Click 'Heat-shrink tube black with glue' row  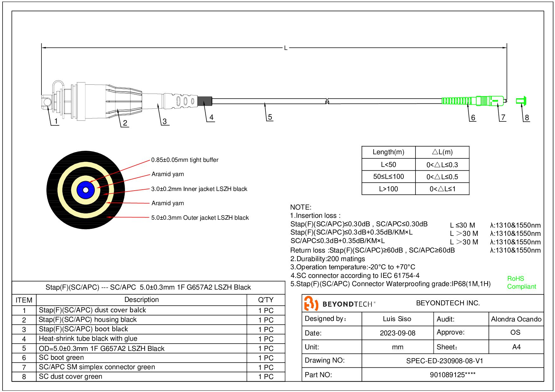[x=148, y=339]
